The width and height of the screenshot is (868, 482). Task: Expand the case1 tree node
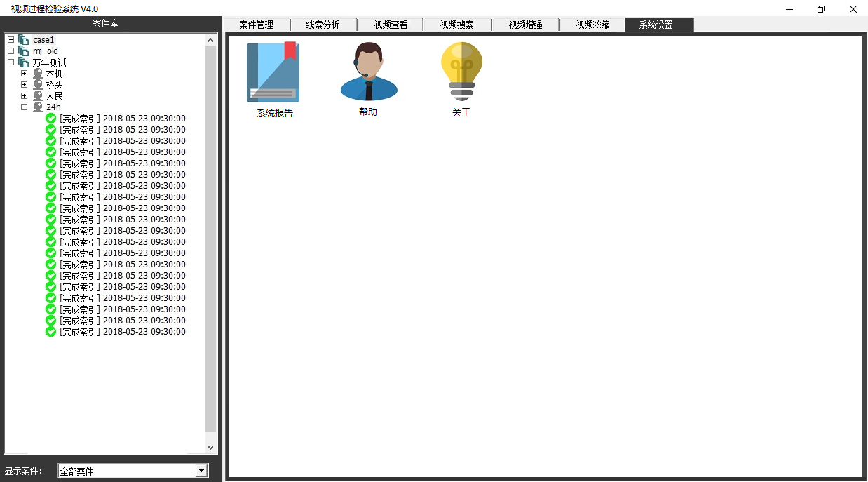coord(11,39)
